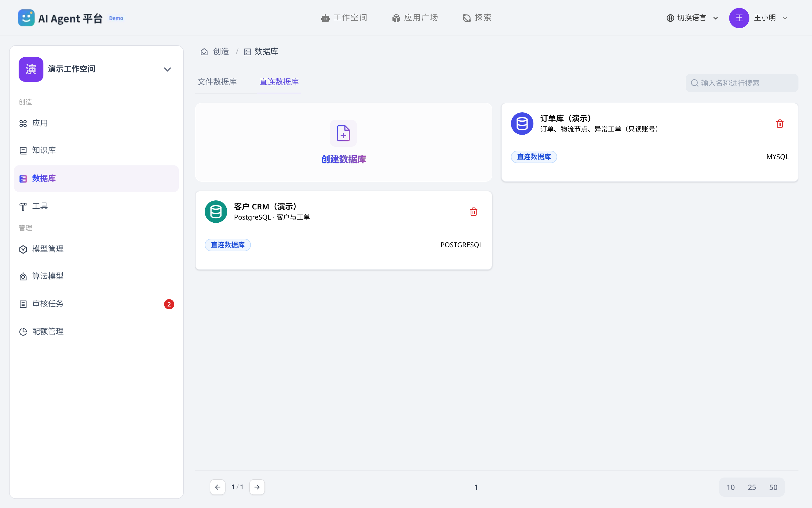Click the 直连数据库 tag on 订单库 card
Image resolution: width=812 pixels, height=508 pixels.
(534, 157)
